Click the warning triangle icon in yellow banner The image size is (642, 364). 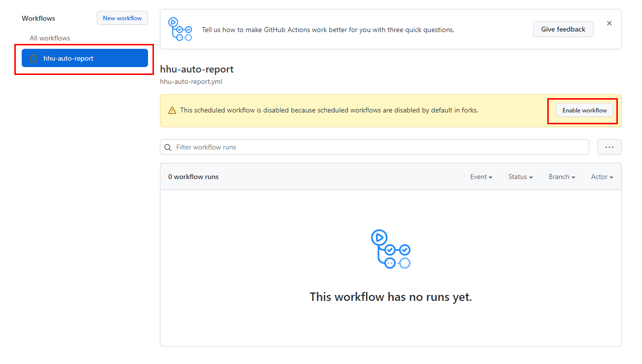pos(172,110)
